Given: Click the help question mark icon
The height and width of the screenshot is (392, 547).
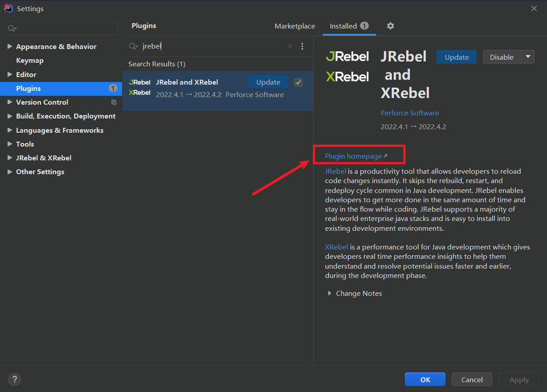Looking at the screenshot, I should [x=14, y=379].
